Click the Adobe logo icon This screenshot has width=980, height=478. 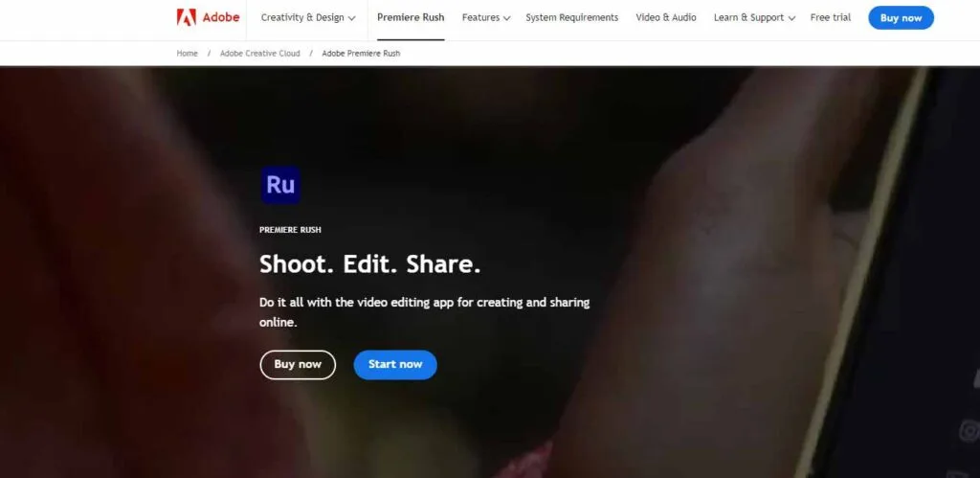pos(187,17)
